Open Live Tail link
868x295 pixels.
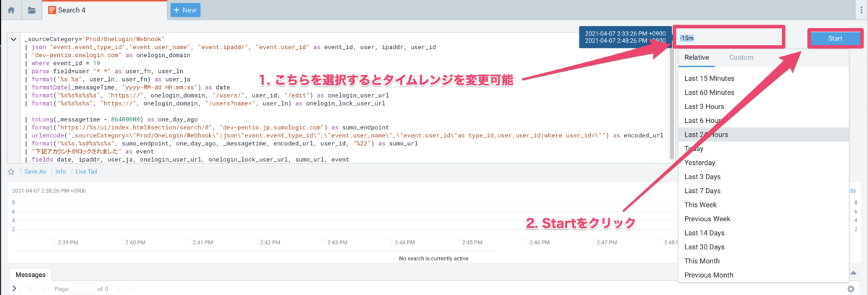pos(86,171)
